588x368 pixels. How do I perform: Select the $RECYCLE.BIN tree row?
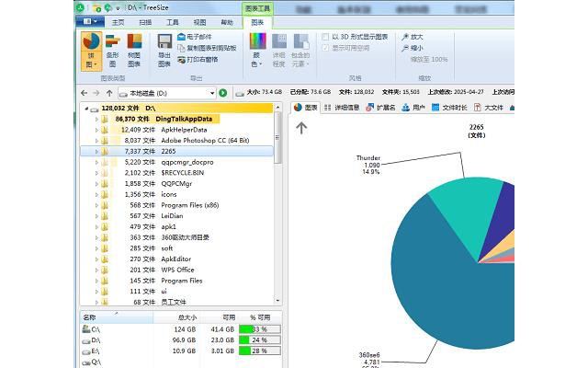(x=177, y=173)
